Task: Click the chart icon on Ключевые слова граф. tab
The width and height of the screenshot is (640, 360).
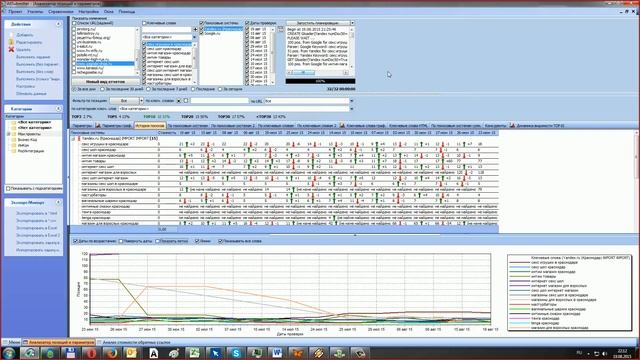Action: [342, 126]
